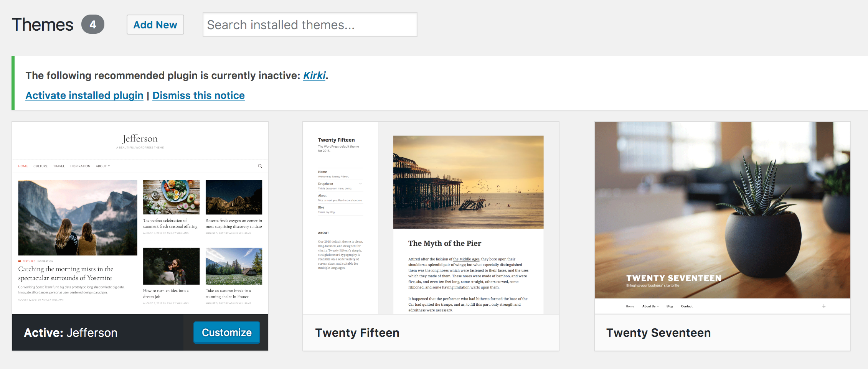Click 'Catching the morning mists' article title

tap(65, 273)
